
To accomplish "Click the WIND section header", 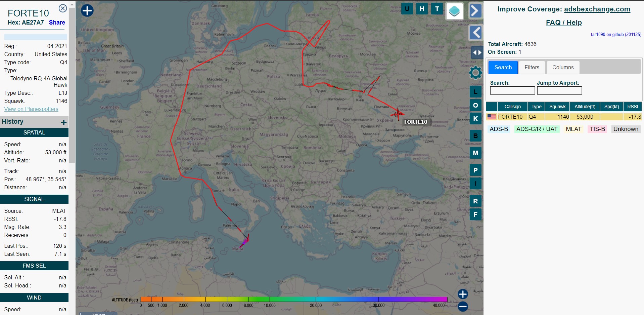I will tap(34, 298).
